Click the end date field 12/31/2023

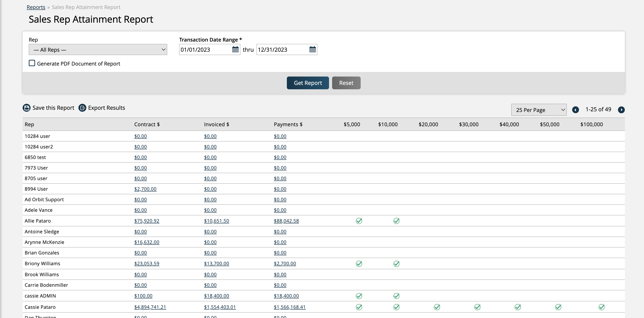pyautogui.click(x=282, y=49)
